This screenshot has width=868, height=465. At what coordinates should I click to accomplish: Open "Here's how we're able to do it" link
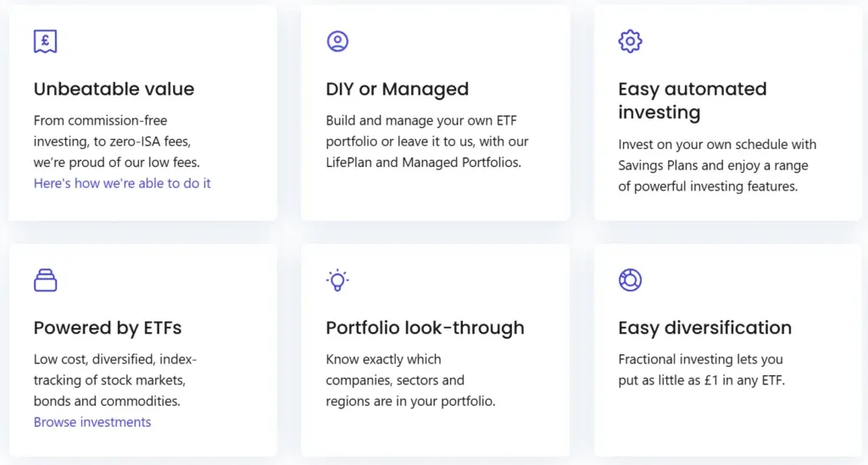point(122,183)
